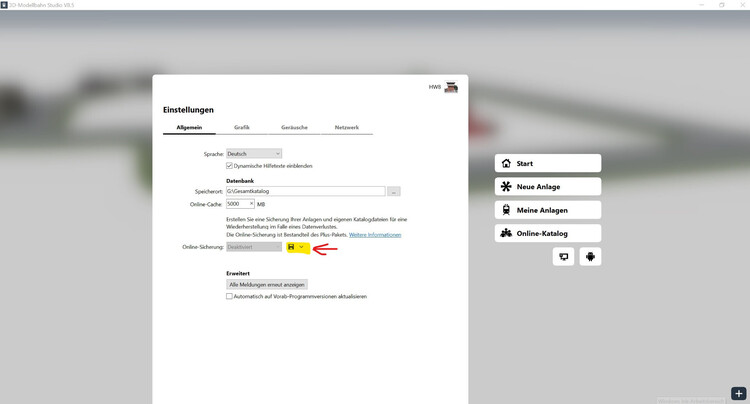Browse for Speicherort with the ... button
Screen dimensions: 750x404
tap(394, 191)
